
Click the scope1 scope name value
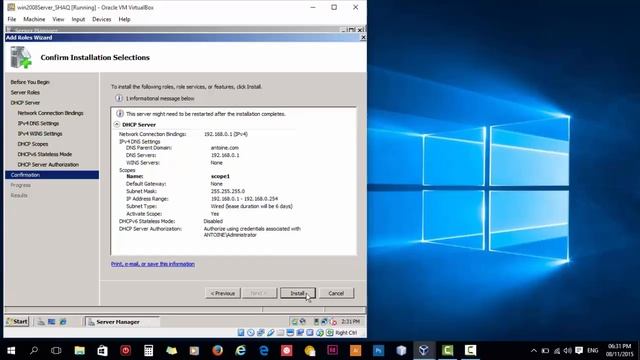coord(220,176)
